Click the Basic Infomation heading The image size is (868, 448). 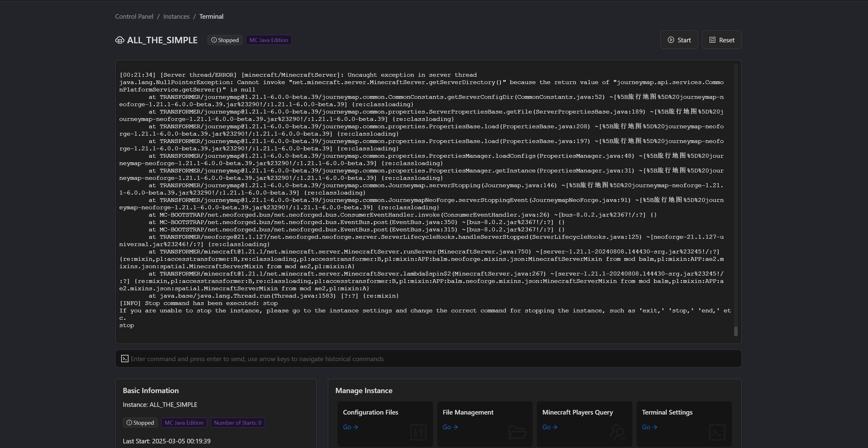(151, 390)
